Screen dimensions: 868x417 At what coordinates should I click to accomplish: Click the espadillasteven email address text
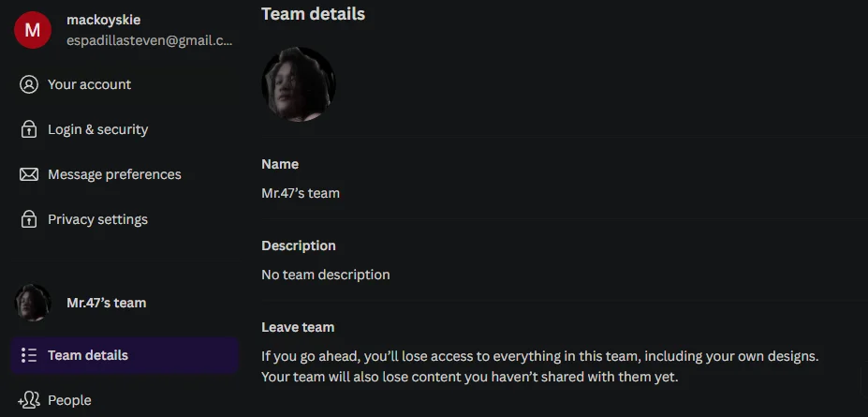click(150, 41)
